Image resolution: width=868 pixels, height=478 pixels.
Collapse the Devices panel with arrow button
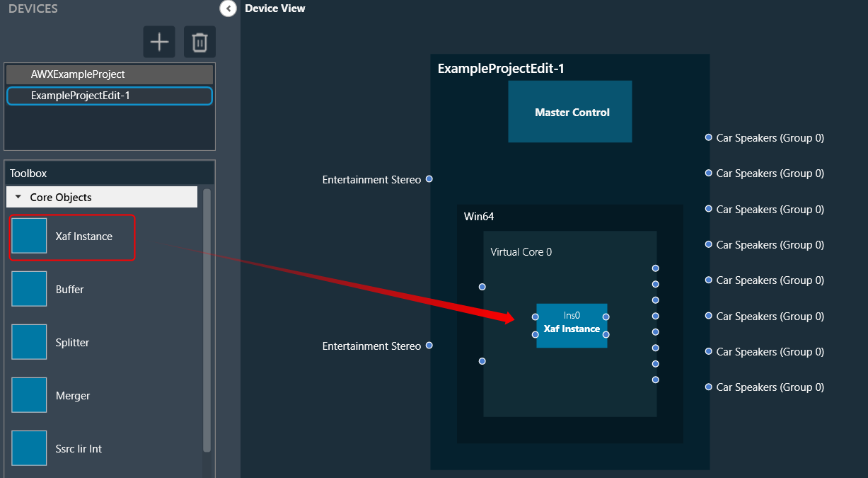point(228,8)
